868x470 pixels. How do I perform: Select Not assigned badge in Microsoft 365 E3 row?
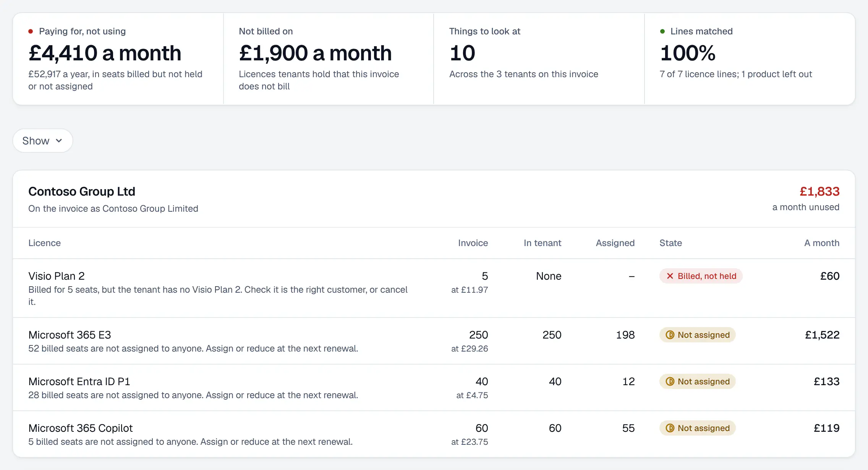[697, 335]
